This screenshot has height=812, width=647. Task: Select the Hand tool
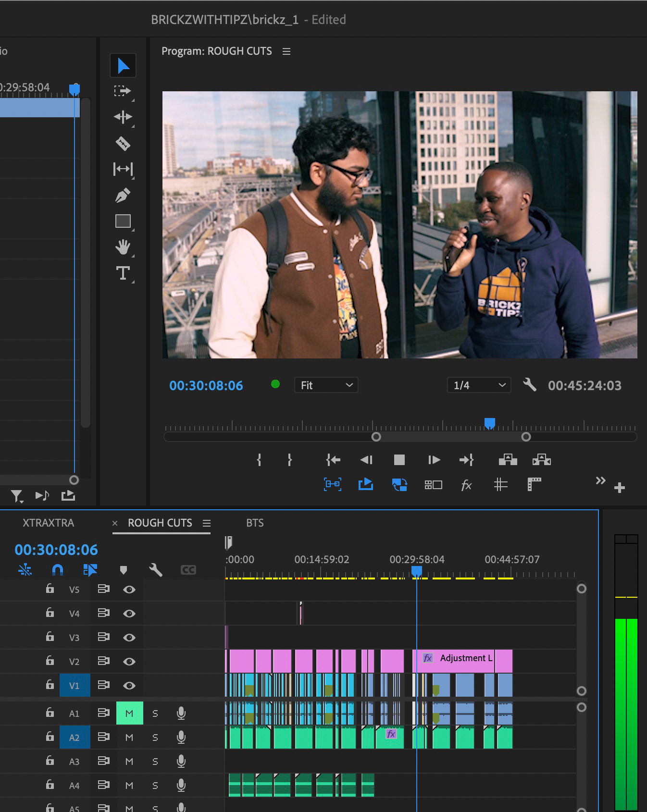pyautogui.click(x=123, y=247)
